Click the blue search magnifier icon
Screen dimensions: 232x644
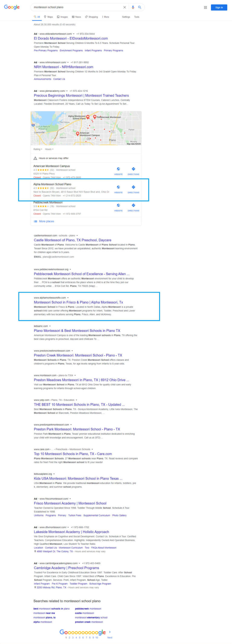click(x=140, y=7)
